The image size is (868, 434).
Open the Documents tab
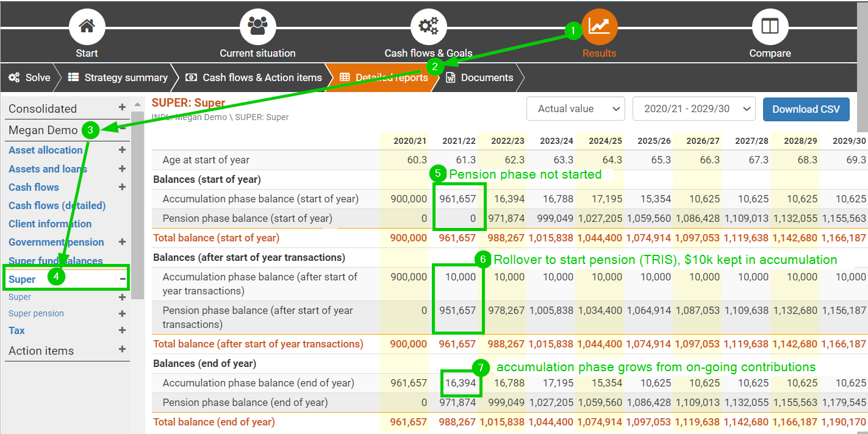pyautogui.click(x=479, y=77)
